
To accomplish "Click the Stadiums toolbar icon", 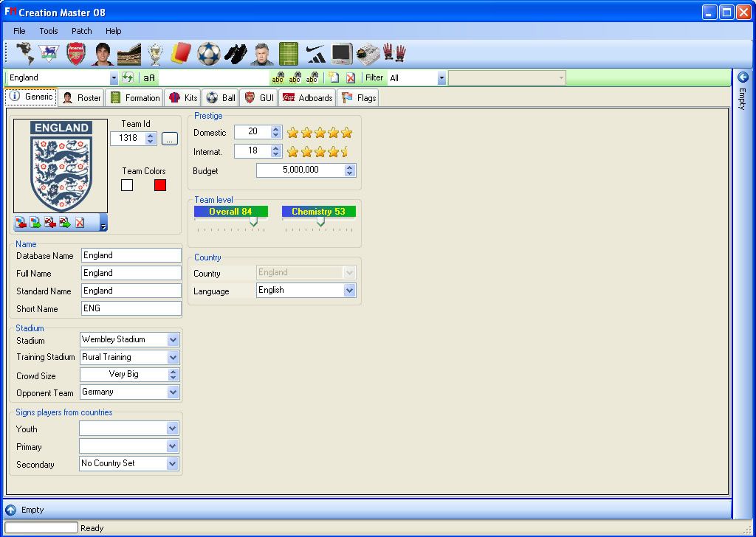I will coord(128,54).
